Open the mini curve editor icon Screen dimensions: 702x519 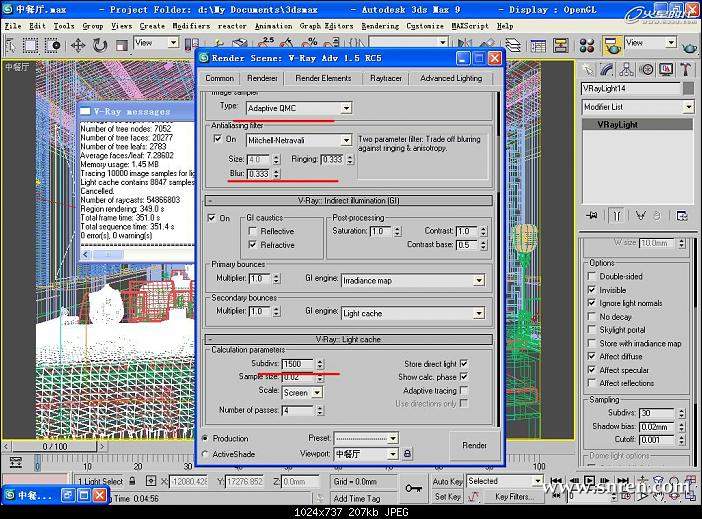pyautogui.click(x=15, y=462)
